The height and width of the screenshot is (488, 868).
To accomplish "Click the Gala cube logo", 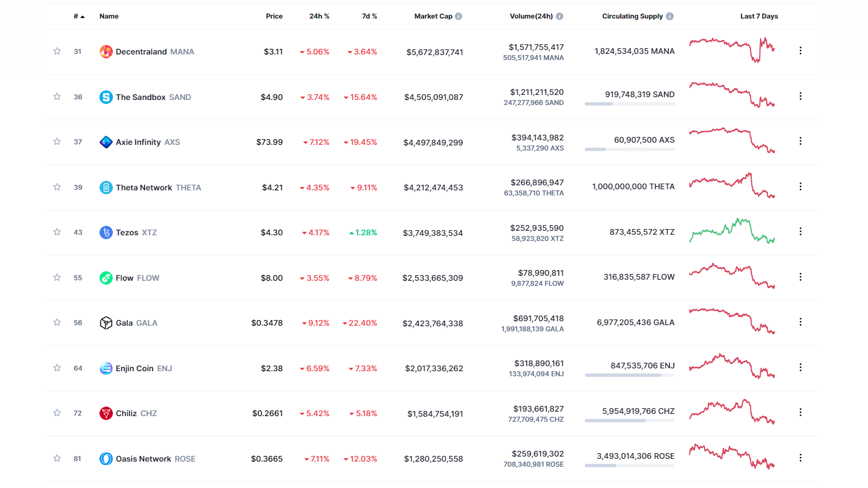I will (106, 323).
